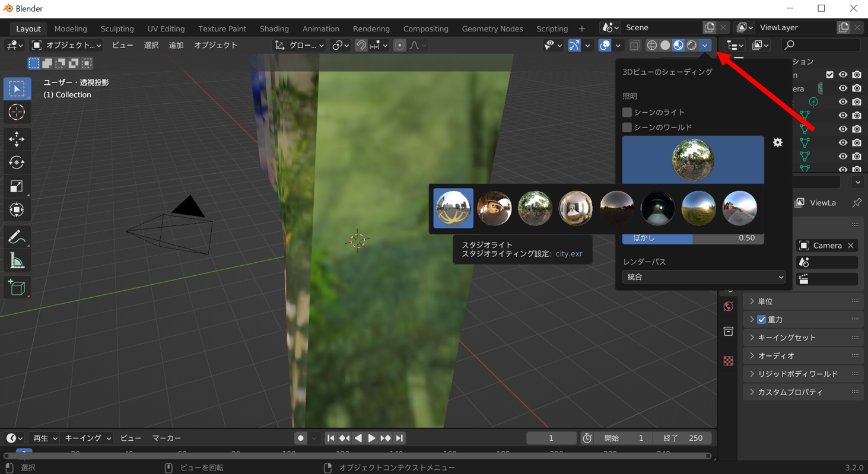Open the 選択 menu in viewport header

point(151,45)
